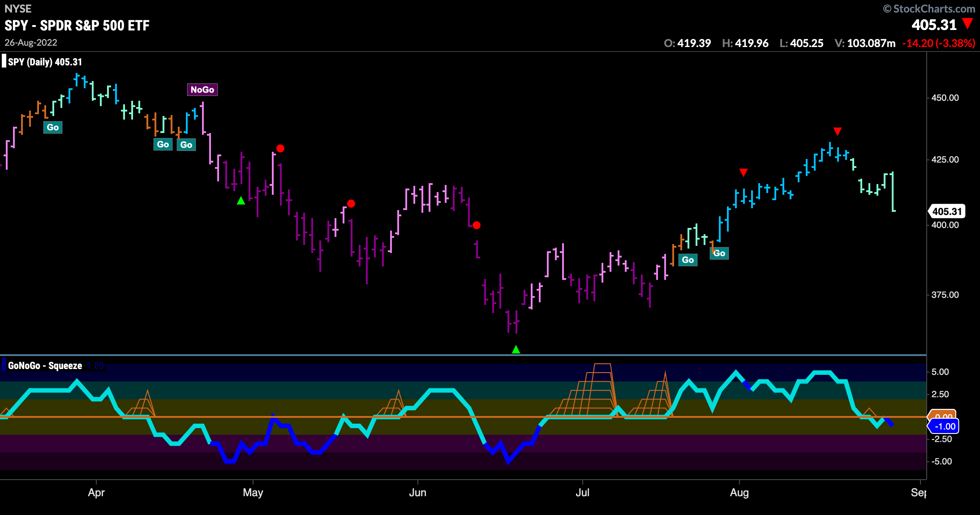
Task: Click the last aqua price bar at 405
Action: coord(893,192)
